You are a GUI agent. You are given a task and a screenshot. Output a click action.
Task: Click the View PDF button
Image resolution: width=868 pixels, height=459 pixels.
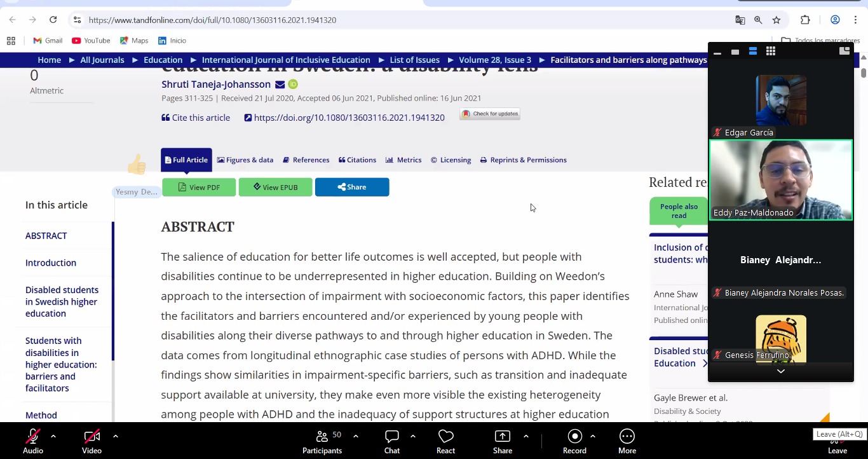[199, 188]
